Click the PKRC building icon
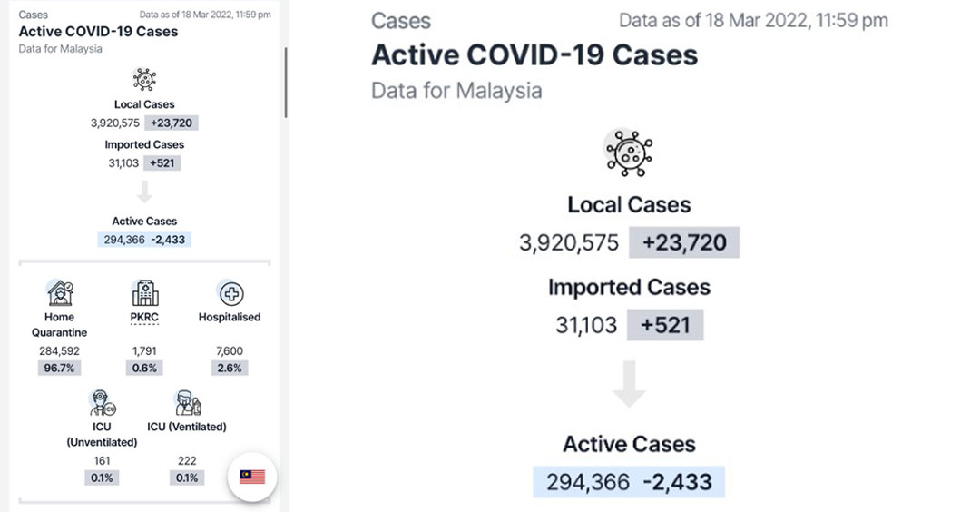The width and height of the screenshot is (980, 512). pos(144,292)
